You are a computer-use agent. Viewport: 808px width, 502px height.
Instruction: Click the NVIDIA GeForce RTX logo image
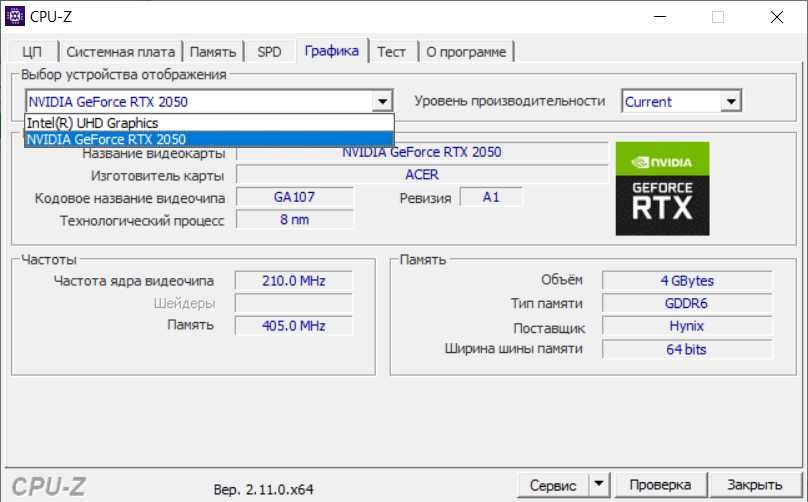(x=662, y=189)
